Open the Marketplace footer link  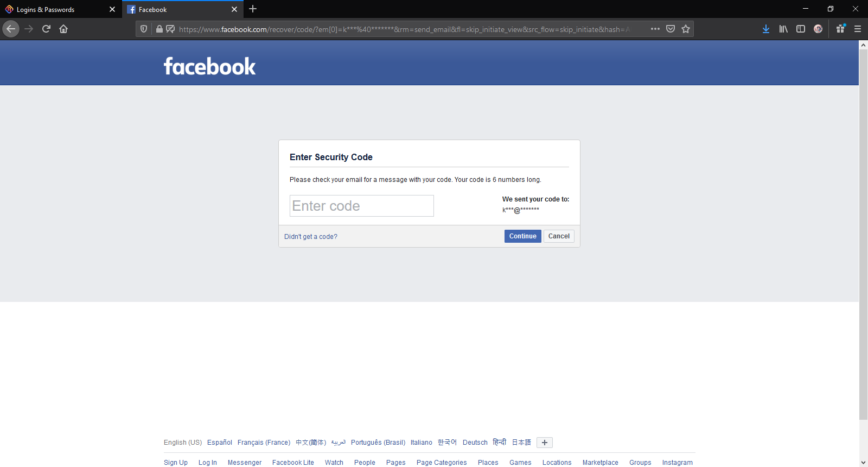click(601, 463)
